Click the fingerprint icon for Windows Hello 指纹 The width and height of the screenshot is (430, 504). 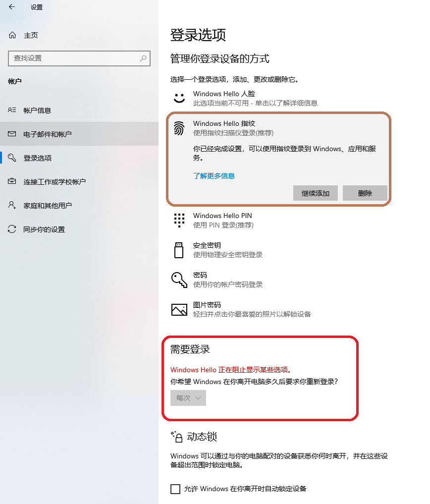[179, 128]
